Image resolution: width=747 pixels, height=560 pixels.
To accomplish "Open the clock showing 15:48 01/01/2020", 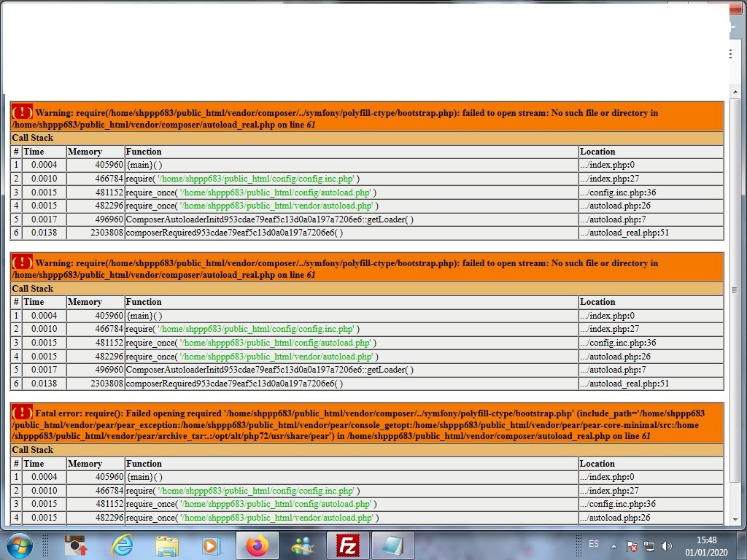I will [x=706, y=546].
